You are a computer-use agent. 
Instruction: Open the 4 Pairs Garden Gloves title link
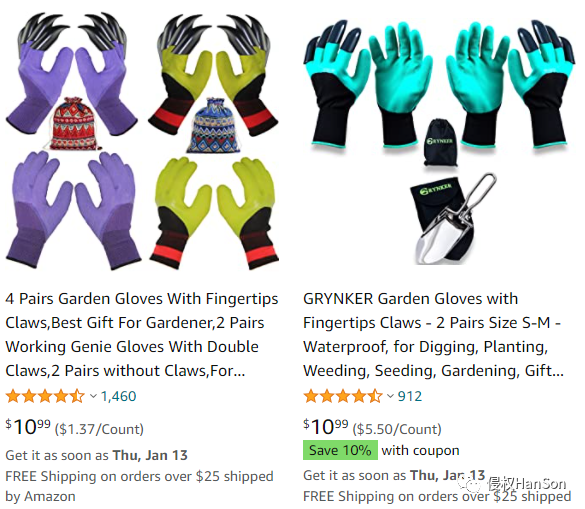142,335
